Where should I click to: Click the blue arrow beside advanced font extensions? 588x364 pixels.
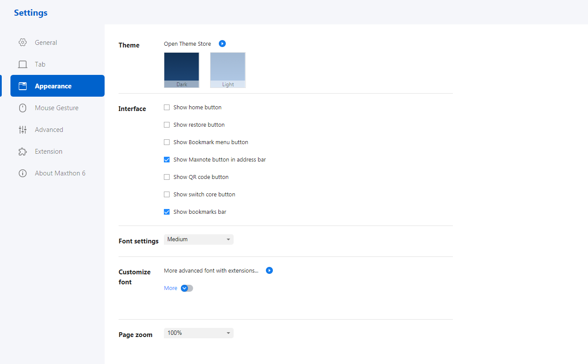[x=269, y=270]
